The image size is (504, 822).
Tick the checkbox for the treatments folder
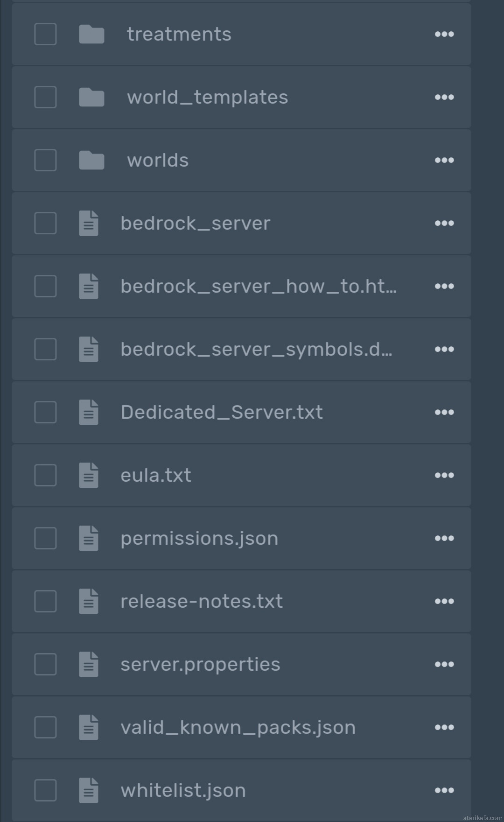[x=45, y=34]
